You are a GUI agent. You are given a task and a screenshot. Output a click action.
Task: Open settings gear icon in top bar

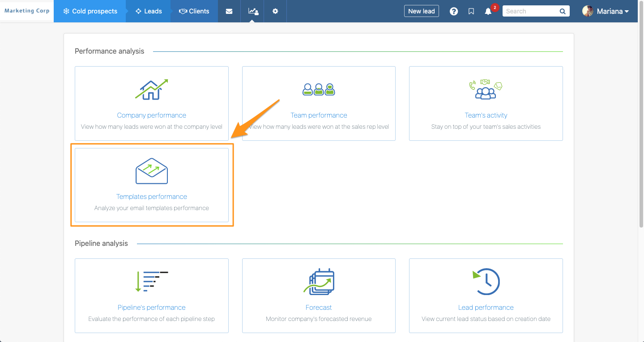point(275,11)
